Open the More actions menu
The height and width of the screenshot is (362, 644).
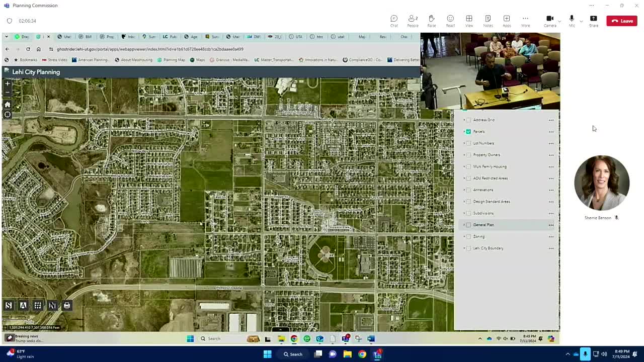tap(525, 21)
